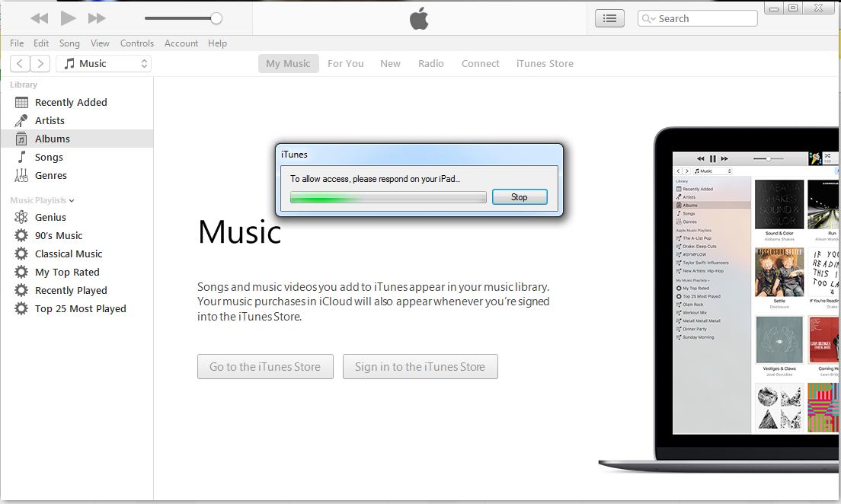This screenshot has height=504, width=841.
Task: Collapse the Music Playlists section chevron
Action: (x=72, y=200)
